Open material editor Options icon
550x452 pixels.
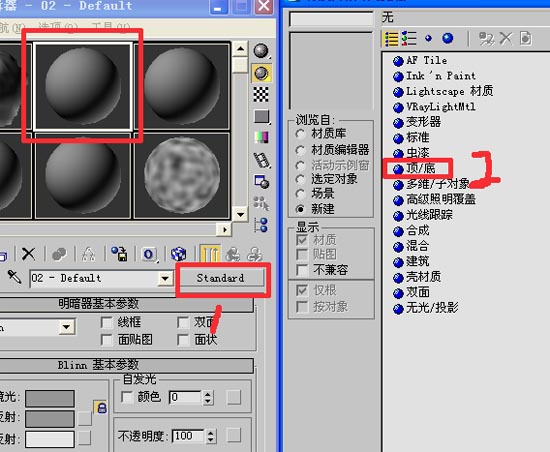[x=261, y=182]
